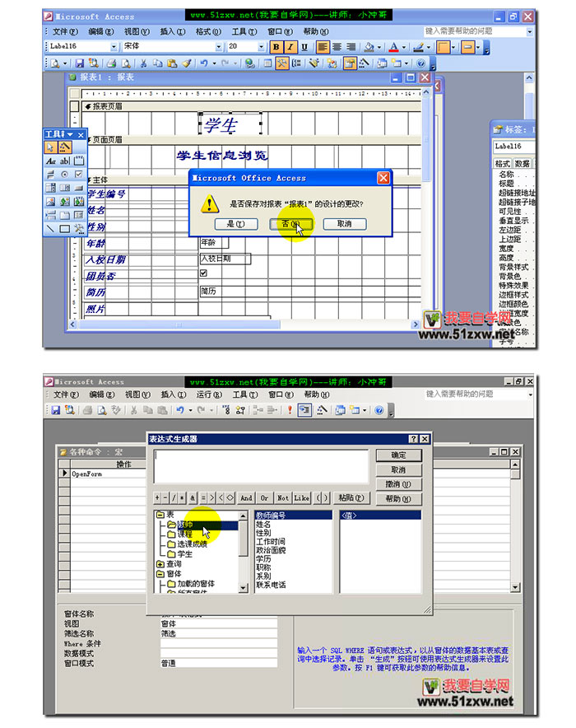576x728 pixels.
Task: Click the expression text box
Action: tap(261, 466)
